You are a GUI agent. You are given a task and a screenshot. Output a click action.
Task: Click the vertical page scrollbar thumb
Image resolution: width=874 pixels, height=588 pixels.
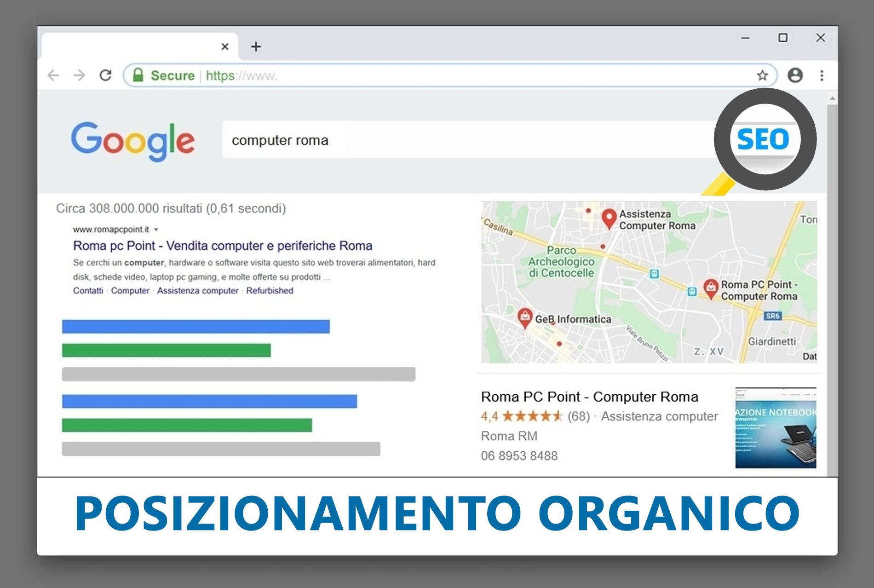tap(832, 290)
